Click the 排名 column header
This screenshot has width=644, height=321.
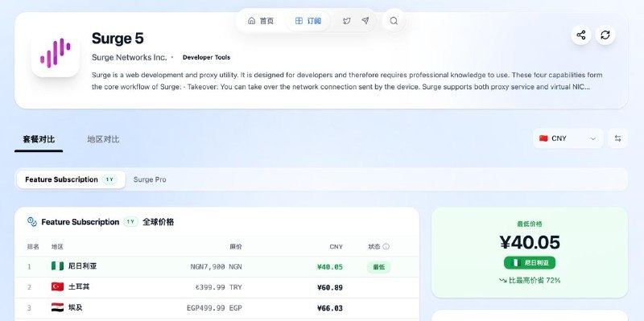(33, 247)
